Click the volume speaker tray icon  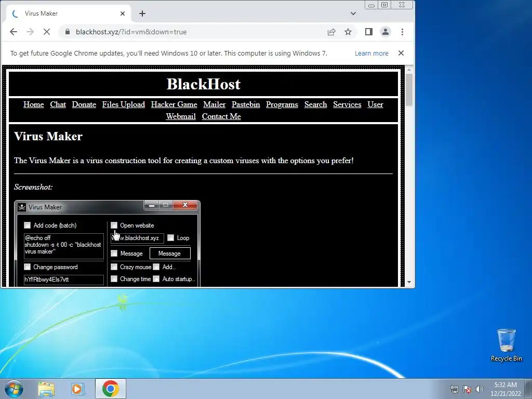(480, 389)
